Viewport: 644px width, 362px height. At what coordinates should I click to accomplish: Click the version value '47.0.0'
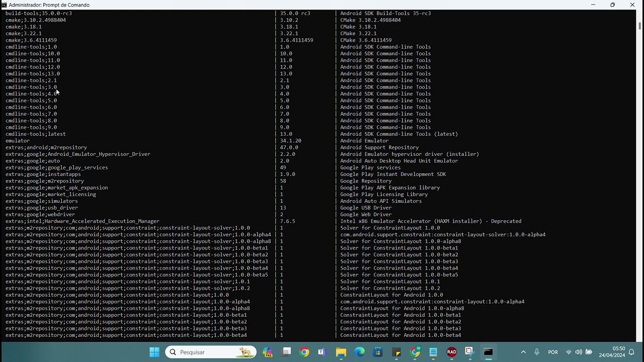(289, 147)
